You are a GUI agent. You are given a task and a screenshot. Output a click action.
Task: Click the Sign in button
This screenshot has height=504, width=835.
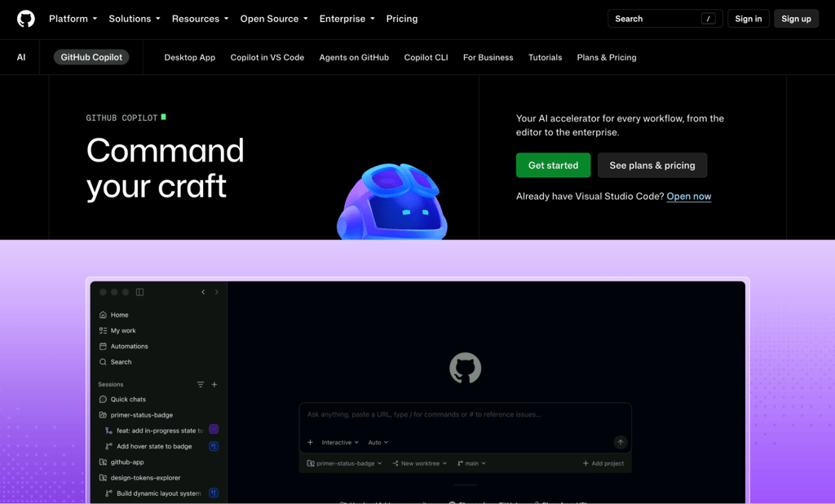click(x=749, y=19)
